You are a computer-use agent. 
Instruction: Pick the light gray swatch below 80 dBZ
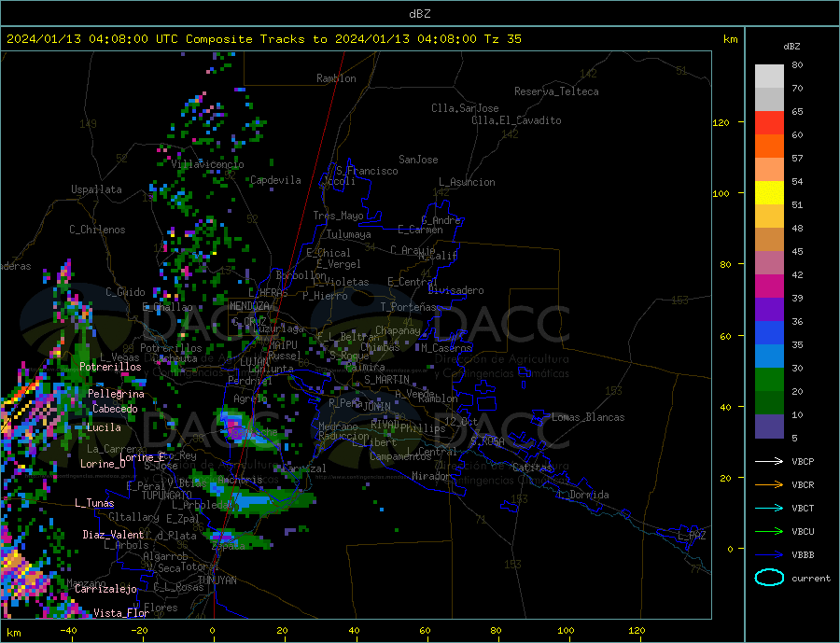(769, 77)
